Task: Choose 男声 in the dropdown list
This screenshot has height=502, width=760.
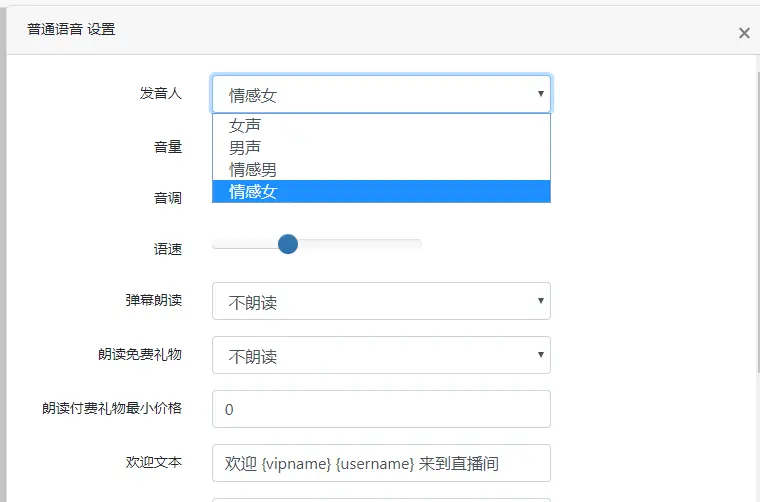Action: click(x=381, y=147)
